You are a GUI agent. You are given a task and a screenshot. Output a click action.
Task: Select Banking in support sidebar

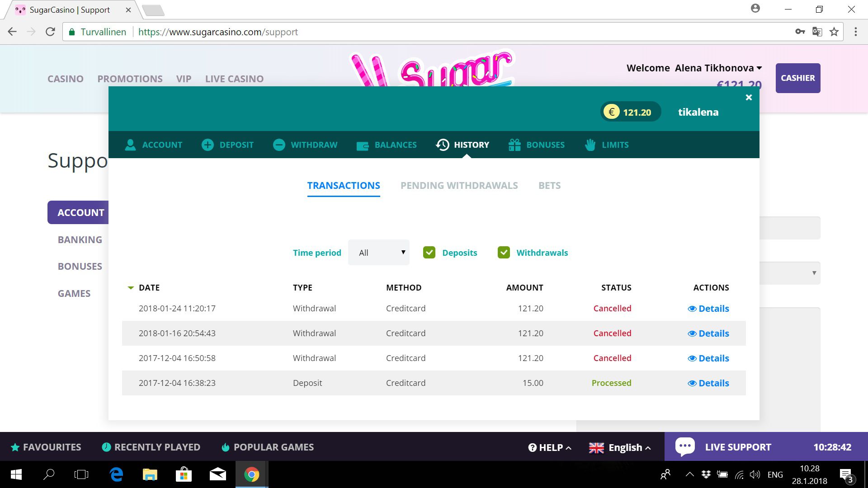point(80,239)
